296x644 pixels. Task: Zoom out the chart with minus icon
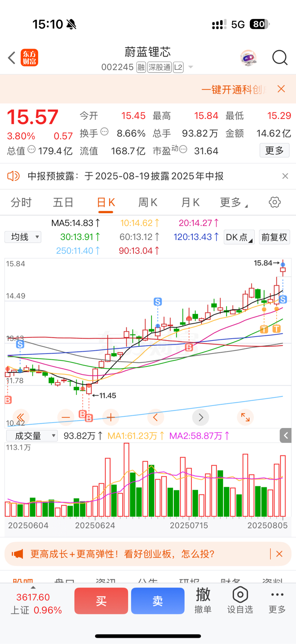point(66,417)
